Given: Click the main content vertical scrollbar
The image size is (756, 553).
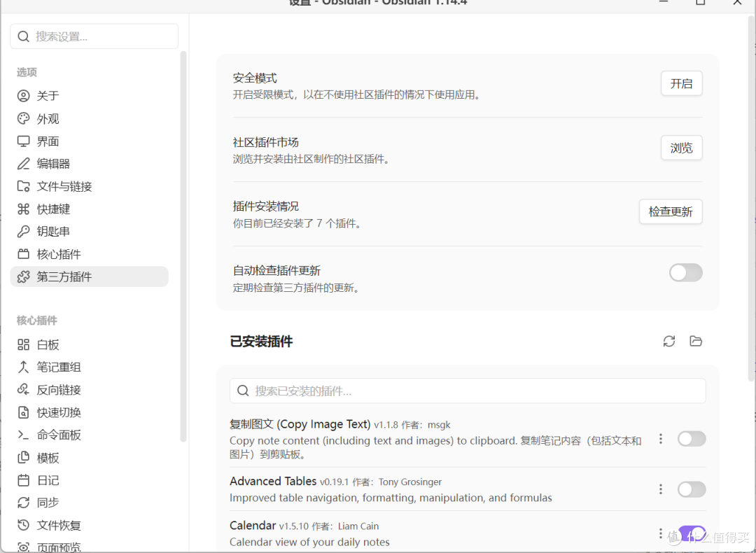Looking at the screenshot, I should pos(751,197).
